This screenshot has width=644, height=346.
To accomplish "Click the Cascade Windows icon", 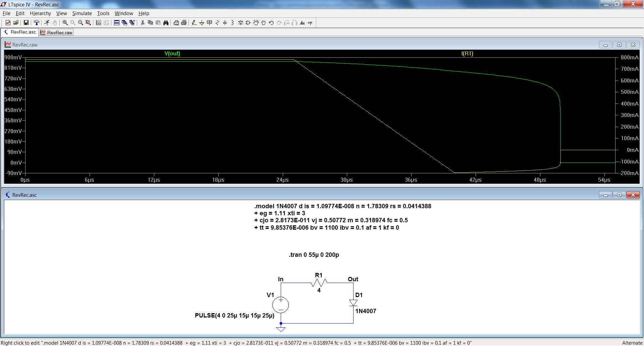I will pos(124,23).
